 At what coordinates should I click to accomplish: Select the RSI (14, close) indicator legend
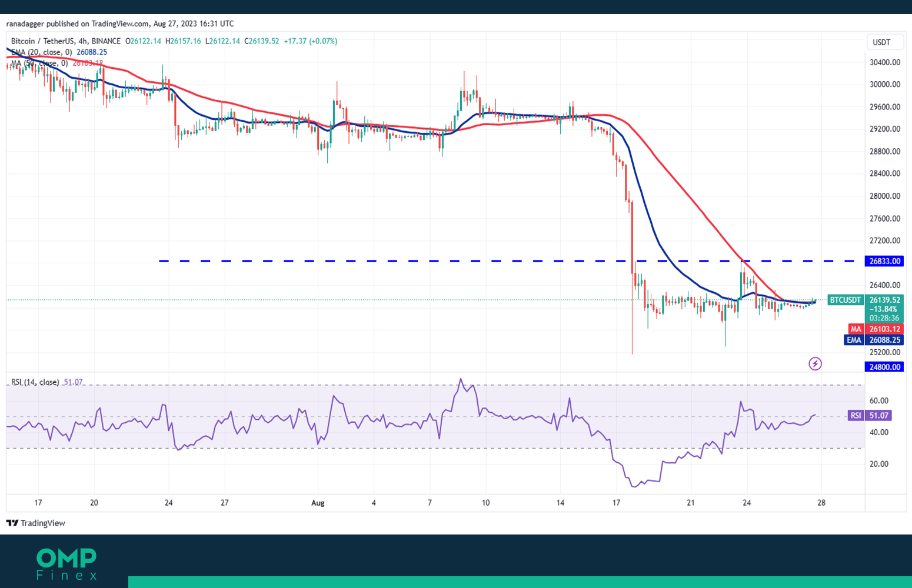pos(35,382)
